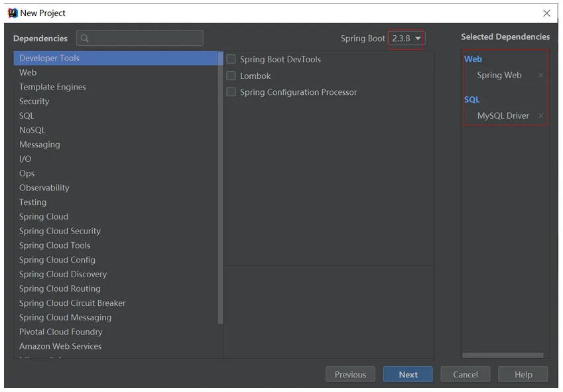Remove MySQL Driver from selected dependencies
This screenshot has width=563, height=392.
click(540, 115)
